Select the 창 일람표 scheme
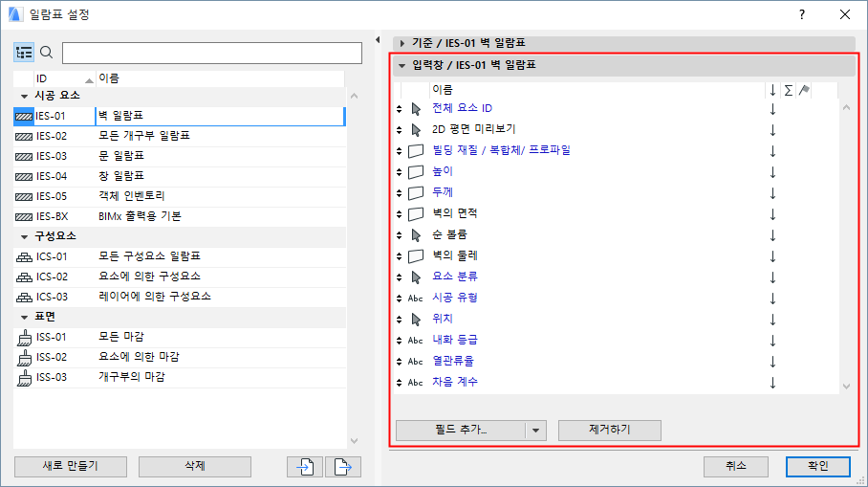Screen dimensions: 868x487 pos(180,177)
